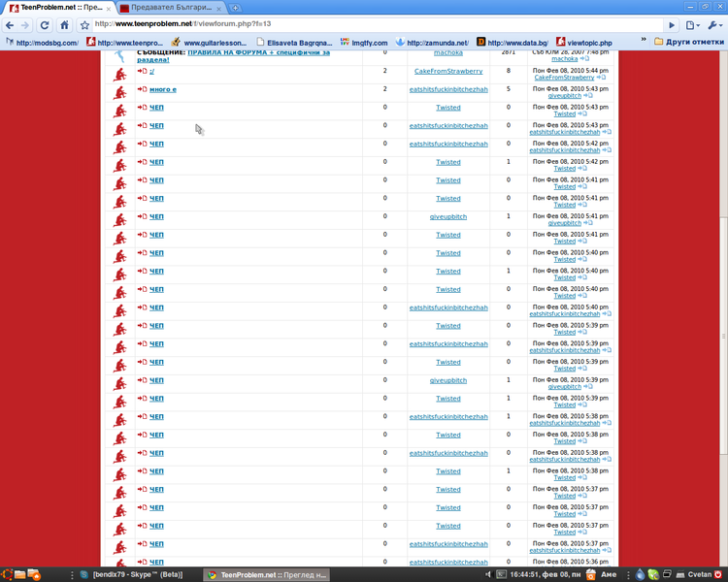
Task: Open the Elisaveta Bagrqna bookmark
Action: tap(294, 43)
